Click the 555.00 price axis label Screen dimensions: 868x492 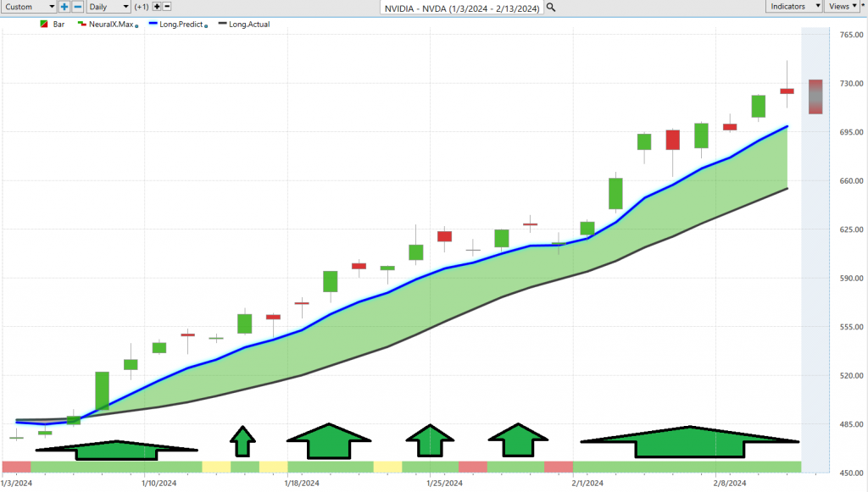pos(851,326)
